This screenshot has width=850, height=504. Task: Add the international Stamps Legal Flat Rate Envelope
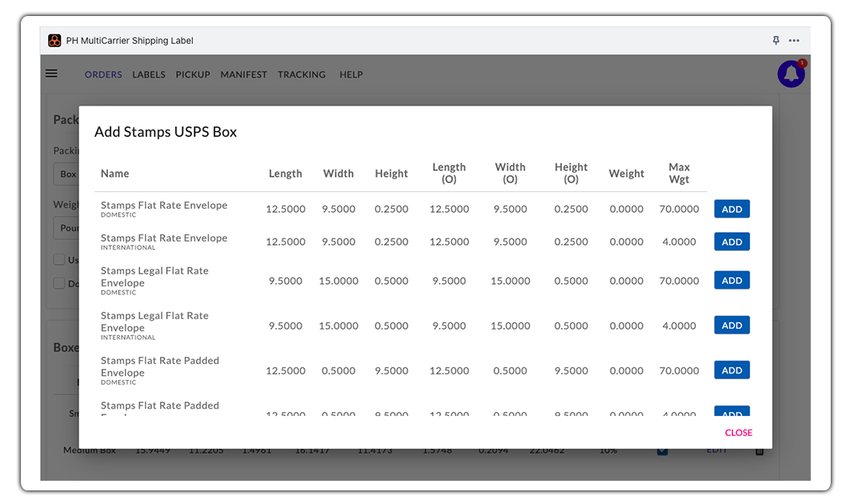tap(732, 325)
